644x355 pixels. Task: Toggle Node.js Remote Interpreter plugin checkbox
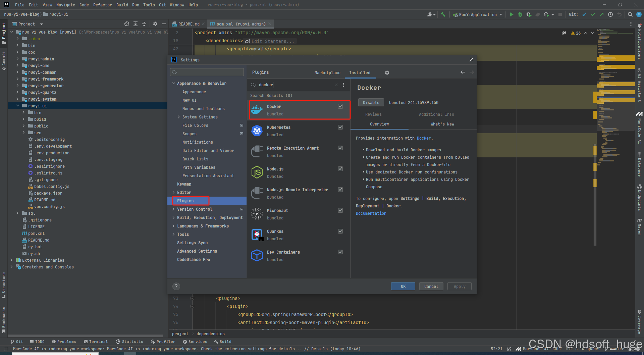point(340,190)
